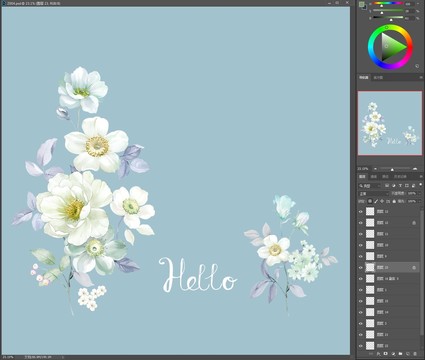
Task: Click the brightness slider in Color panel
Action: 388,17
